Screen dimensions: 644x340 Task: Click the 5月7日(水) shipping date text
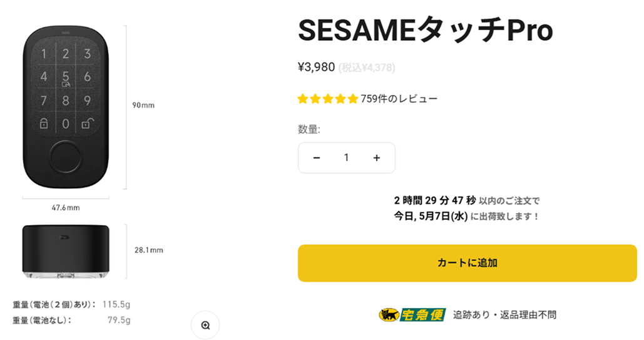[443, 216]
